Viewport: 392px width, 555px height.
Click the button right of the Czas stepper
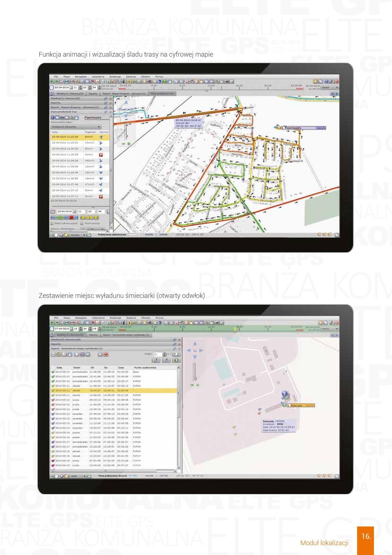[176, 354]
